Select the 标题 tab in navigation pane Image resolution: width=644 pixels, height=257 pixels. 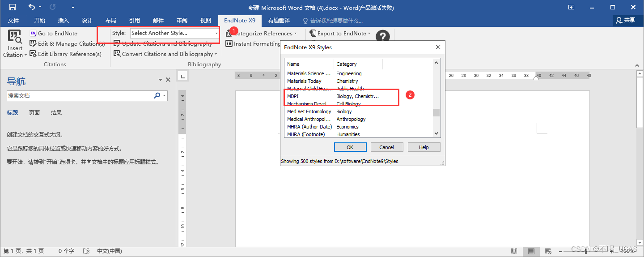click(13, 113)
